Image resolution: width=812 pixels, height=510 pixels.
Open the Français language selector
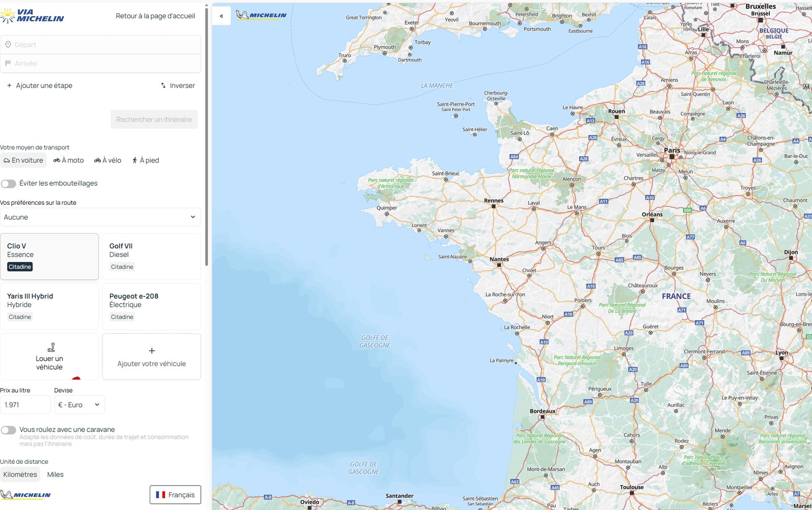pyautogui.click(x=175, y=494)
